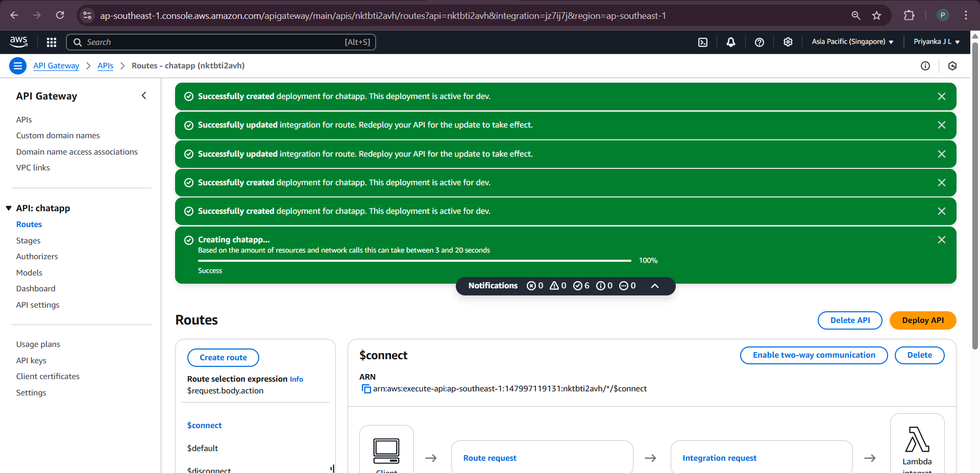This screenshot has width=980, height=473.
Task: Click the page vertical scrollbar
Action: coord(975,196)
